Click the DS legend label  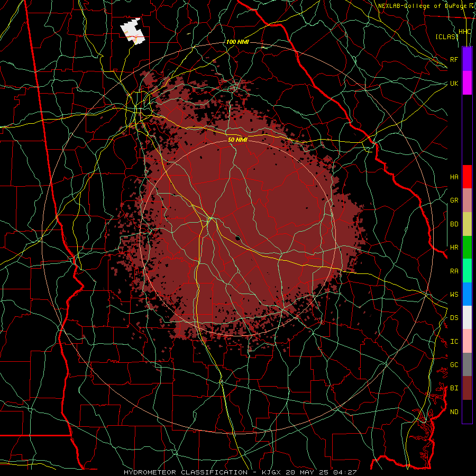point(454,318)
